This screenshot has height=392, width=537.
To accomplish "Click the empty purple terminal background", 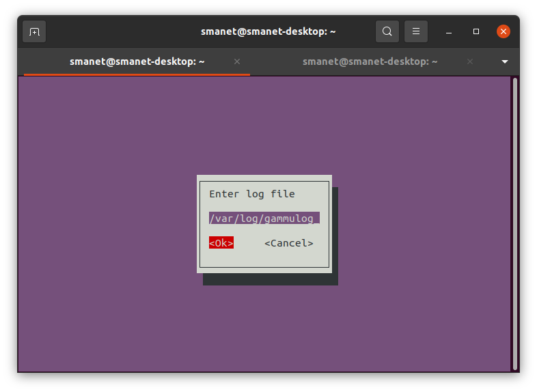I will tap(102, 223).
